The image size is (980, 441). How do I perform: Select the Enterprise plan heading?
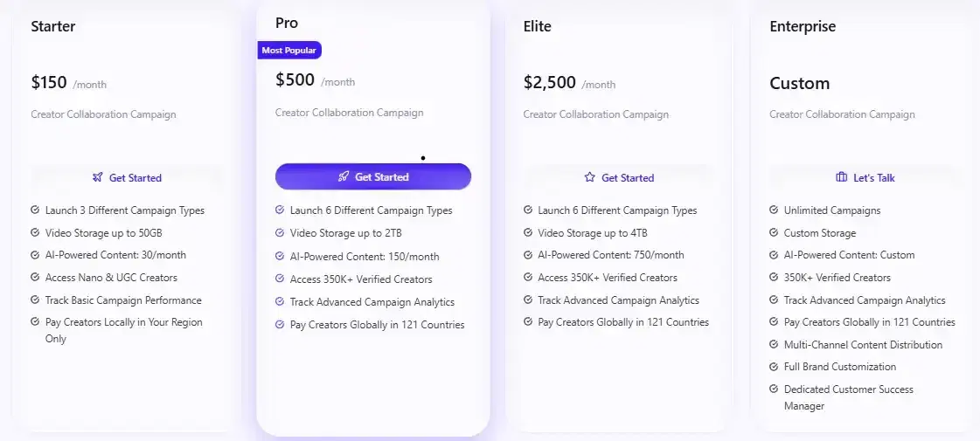click(803, 26)
